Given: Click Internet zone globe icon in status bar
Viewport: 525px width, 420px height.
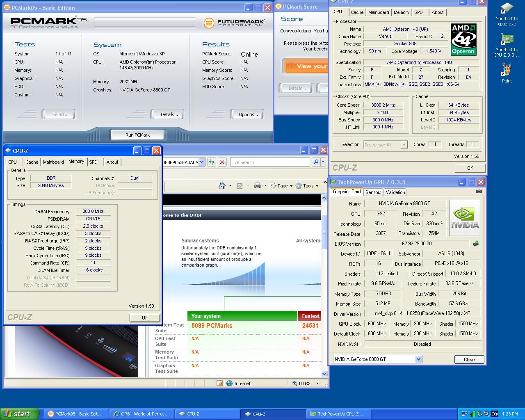Looking at the screenshot, I should coord(230,383).
